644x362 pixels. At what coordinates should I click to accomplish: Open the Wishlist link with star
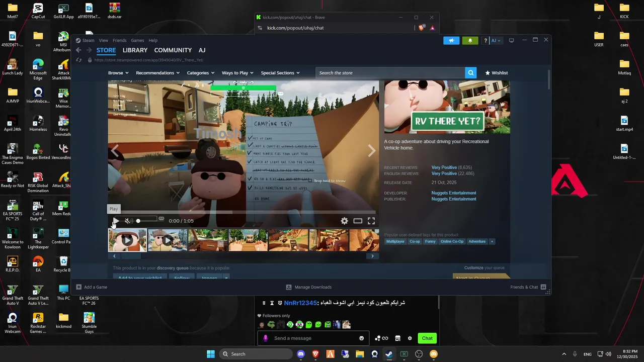(x=496, y=73)
